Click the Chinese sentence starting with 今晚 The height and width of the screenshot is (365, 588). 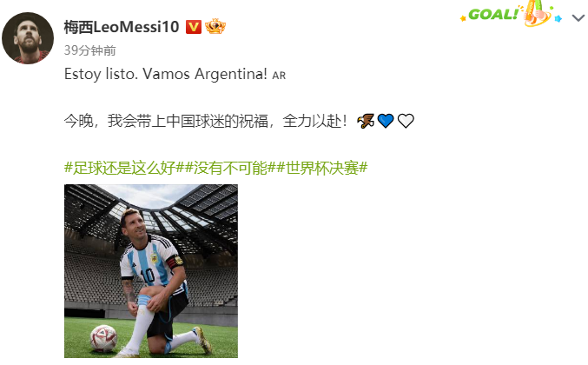(206, 121)
